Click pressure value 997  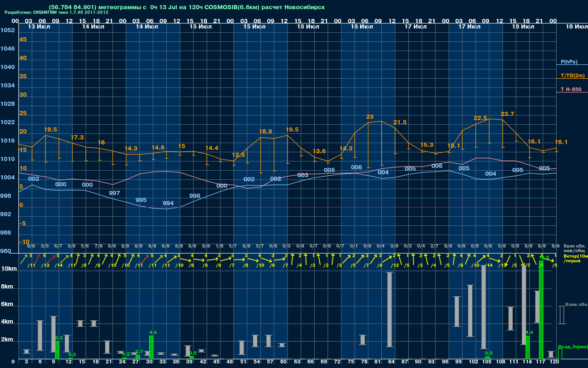click(x=114, y=193)
